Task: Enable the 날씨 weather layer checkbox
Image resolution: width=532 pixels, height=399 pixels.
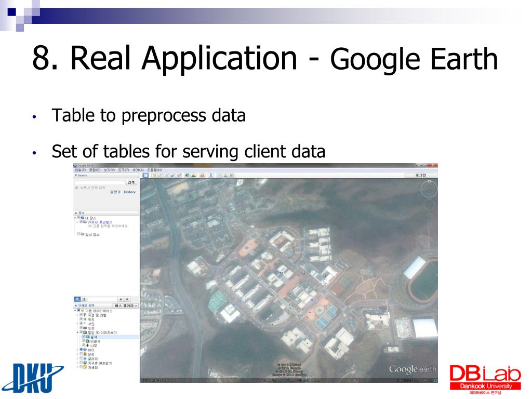Action: (x=81, y=354)
